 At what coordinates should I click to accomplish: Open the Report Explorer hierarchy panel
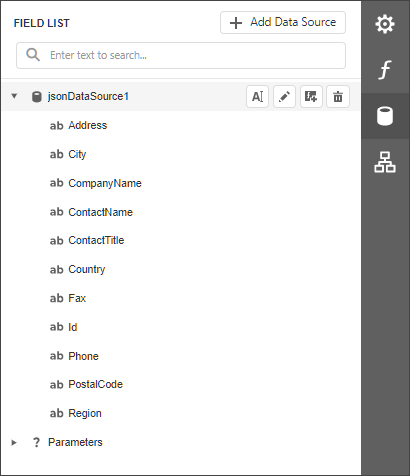(385, 162)
